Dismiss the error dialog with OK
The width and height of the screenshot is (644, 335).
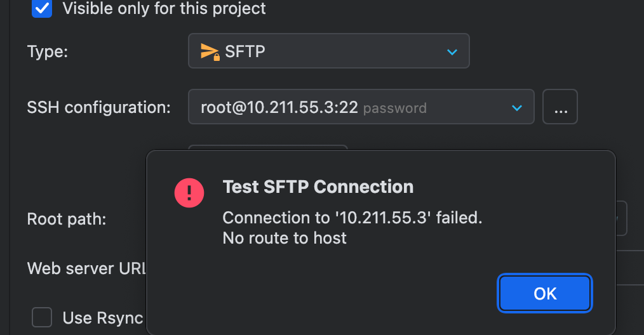545,293
